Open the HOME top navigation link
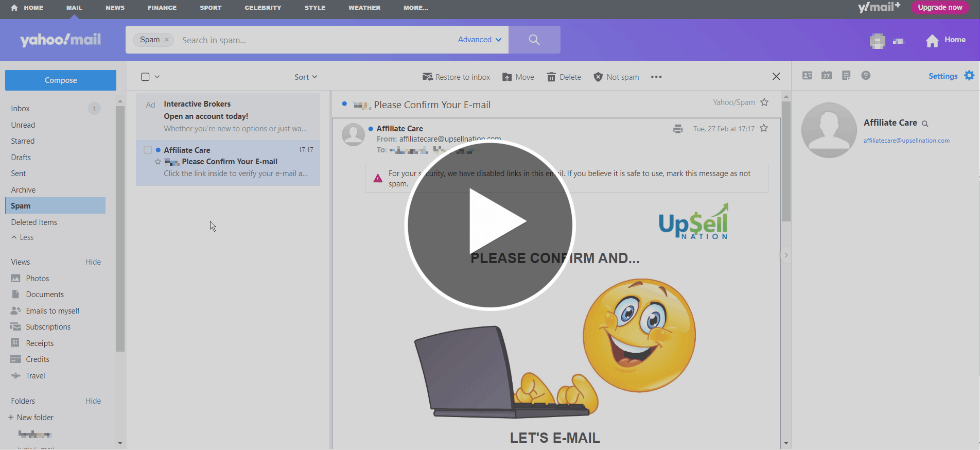 coord(27,8)
